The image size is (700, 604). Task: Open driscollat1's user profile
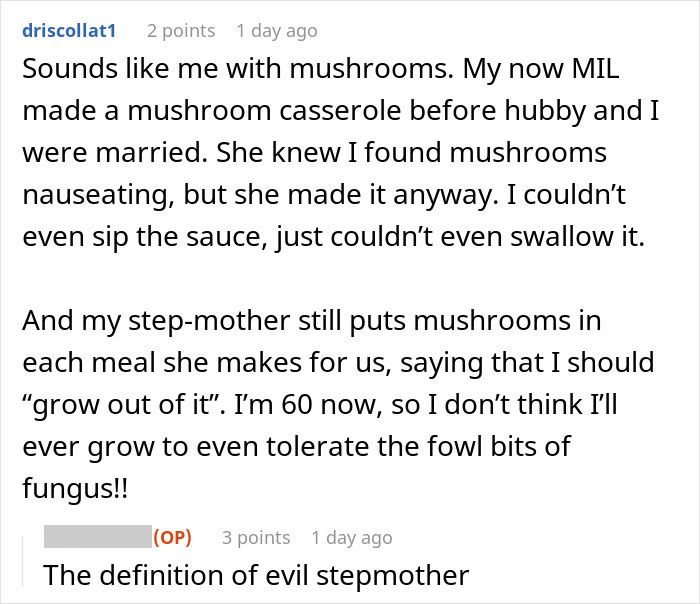[69, 31]
